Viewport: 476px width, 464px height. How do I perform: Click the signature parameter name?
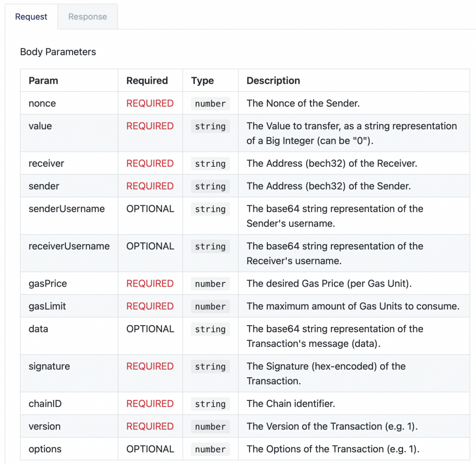tap(49, 366)
